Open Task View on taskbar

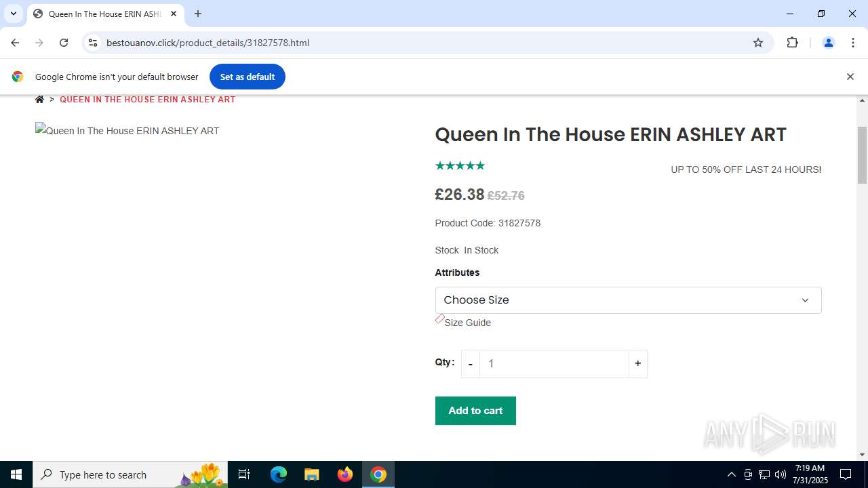[244, 474]
